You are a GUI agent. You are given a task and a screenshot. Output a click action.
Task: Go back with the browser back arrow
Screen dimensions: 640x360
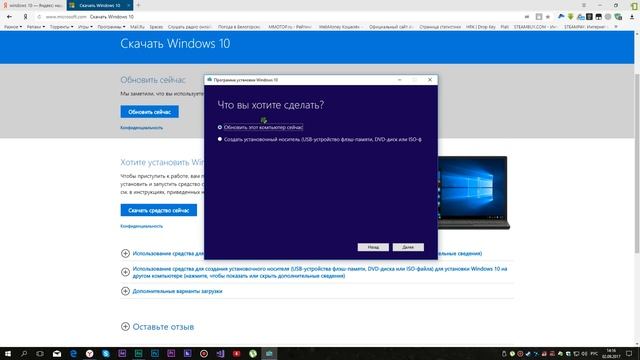pos(9,17)
